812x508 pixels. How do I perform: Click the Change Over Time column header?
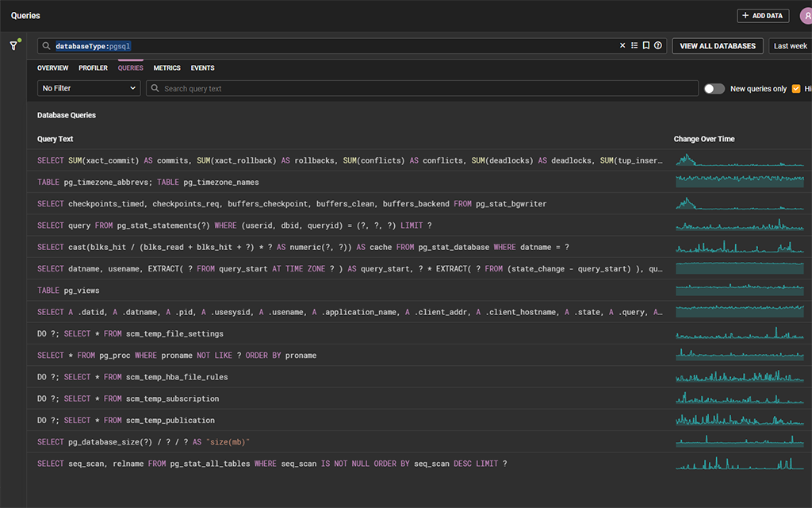point(703,138)
